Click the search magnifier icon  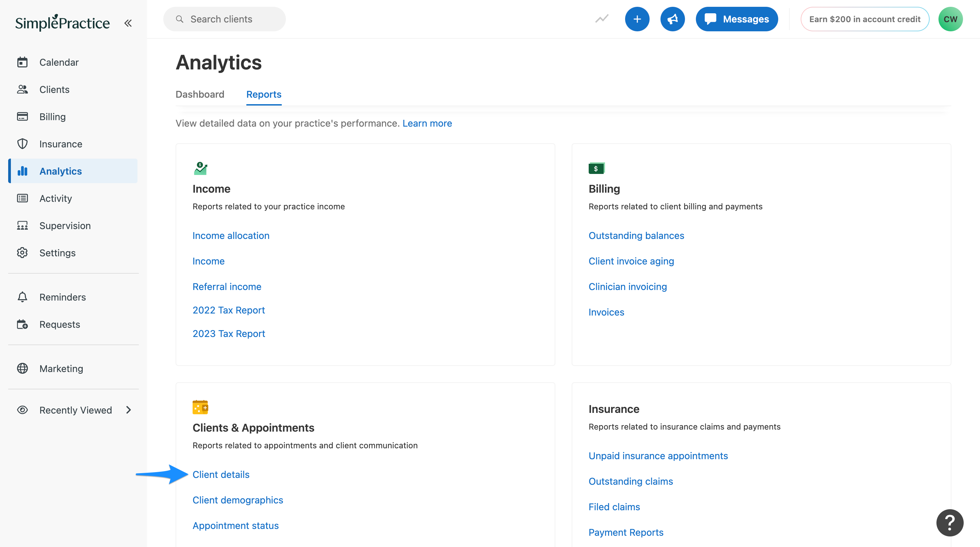180,19
